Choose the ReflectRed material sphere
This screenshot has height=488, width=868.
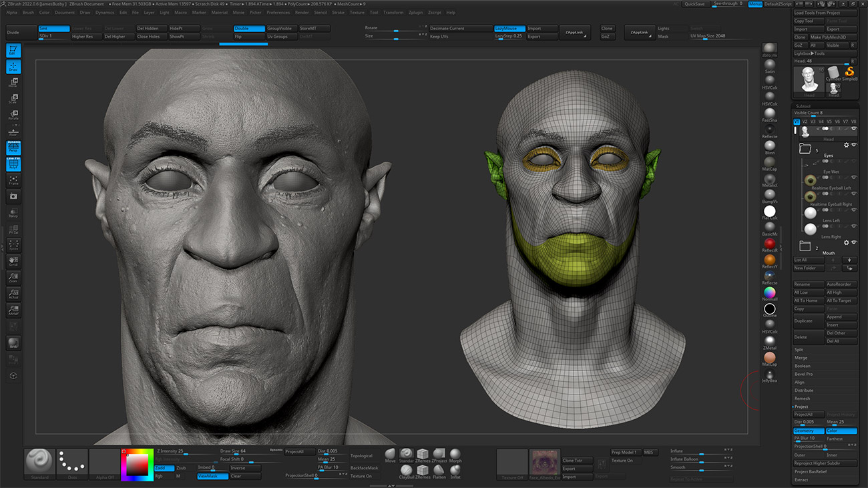tap(770, 245)
